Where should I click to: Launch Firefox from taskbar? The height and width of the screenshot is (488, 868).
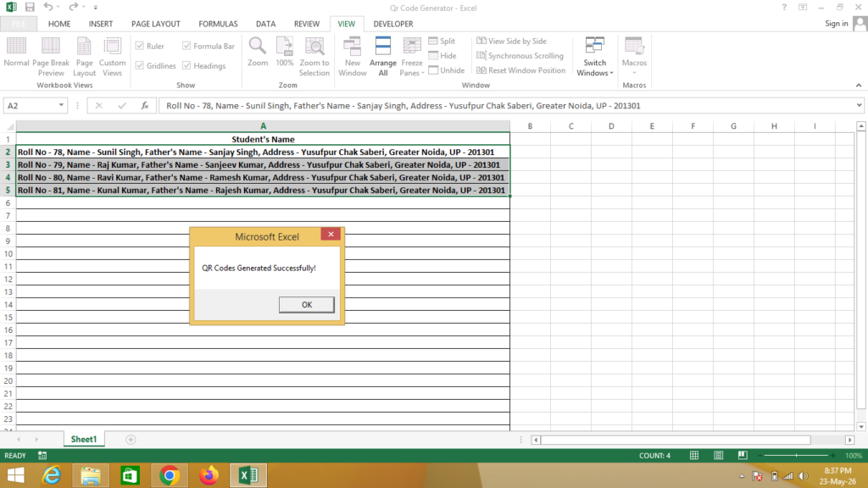209,475
